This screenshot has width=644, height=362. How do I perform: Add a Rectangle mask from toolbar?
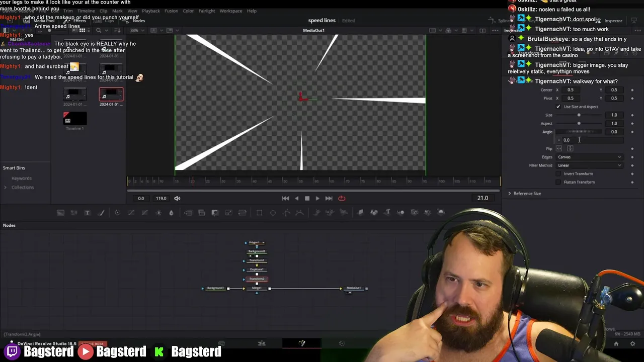(x=259, y=213)
